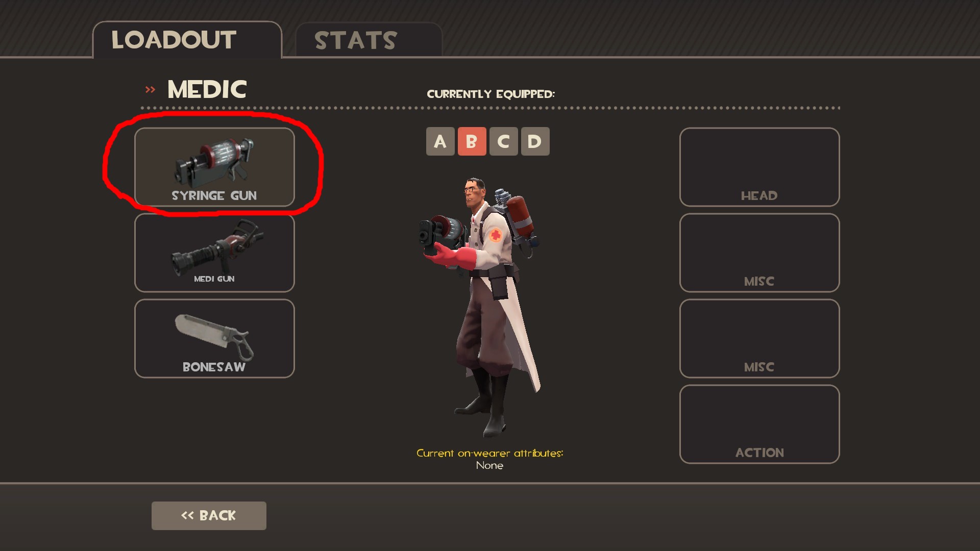This screenshot has width=980, height=551.
Task: Click the Medic class heading
Action: click(x=207, y=89)
